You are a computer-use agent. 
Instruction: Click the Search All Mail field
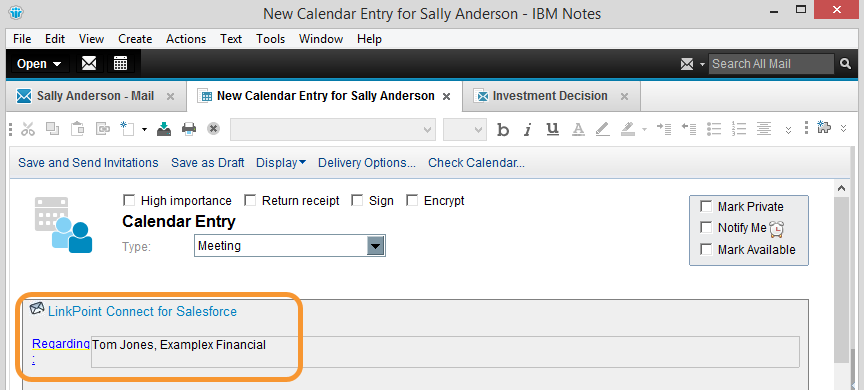(x=771, y=64)
